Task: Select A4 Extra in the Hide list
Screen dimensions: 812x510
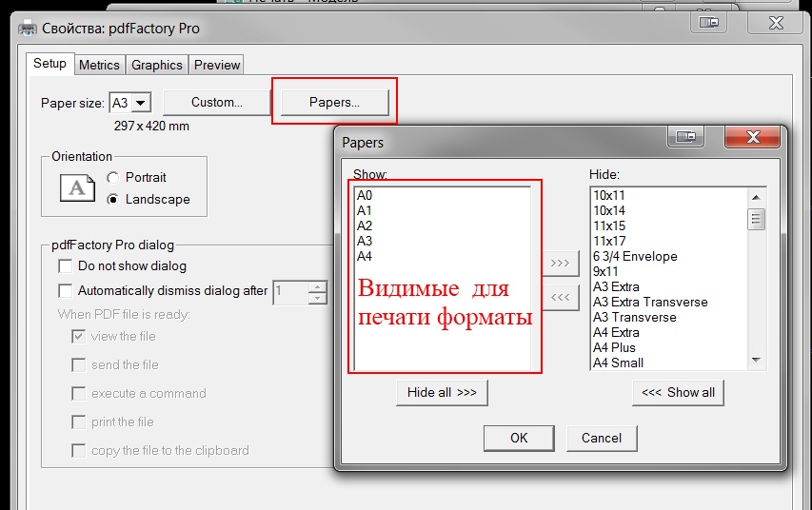Action: [616, 332]
